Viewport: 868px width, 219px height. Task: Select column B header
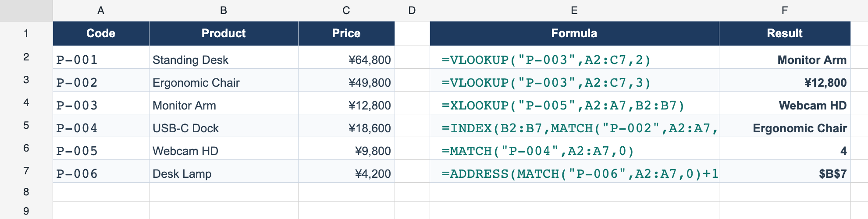(224, 11)
